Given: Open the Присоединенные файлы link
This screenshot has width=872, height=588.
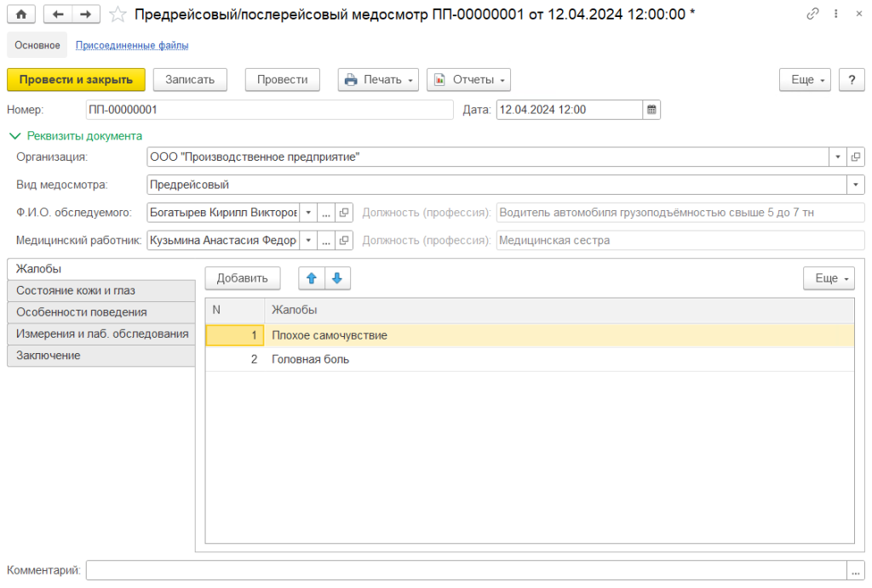Looking at the screenshot, I should click(132, 45).
